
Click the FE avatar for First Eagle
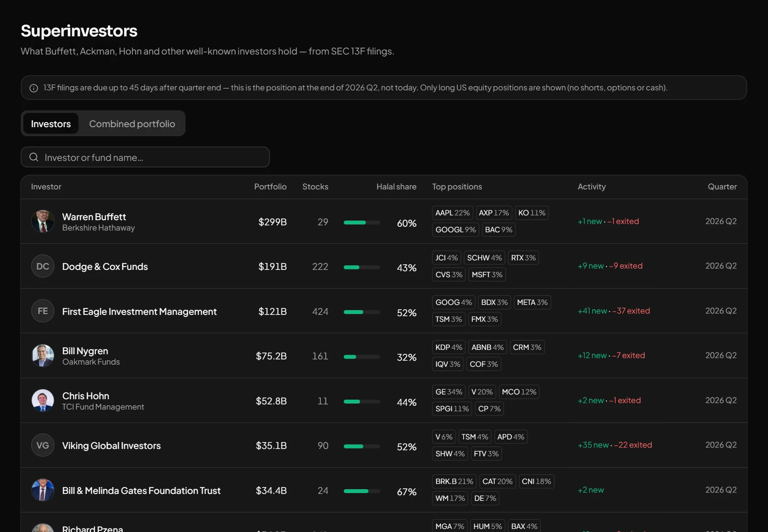point(43,311)
